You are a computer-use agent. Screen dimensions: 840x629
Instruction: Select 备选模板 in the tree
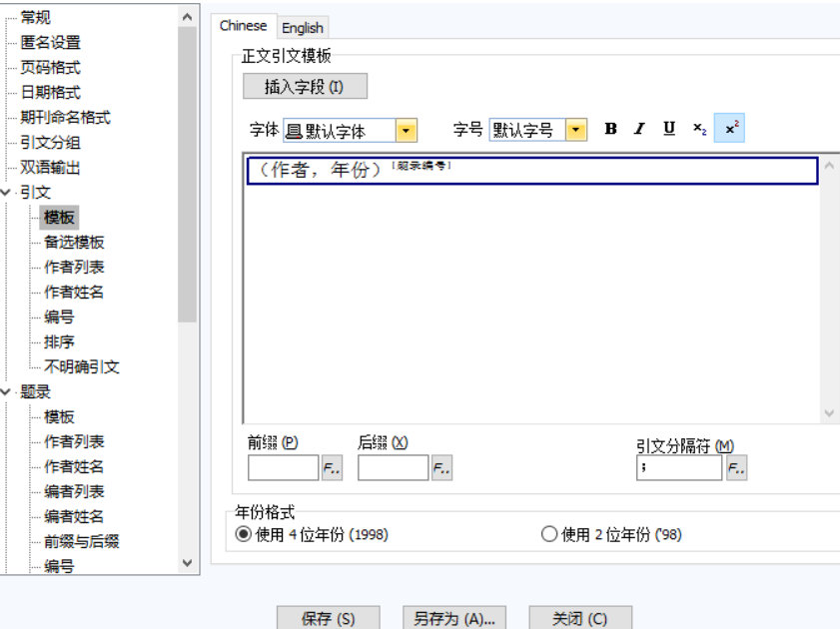74,243
